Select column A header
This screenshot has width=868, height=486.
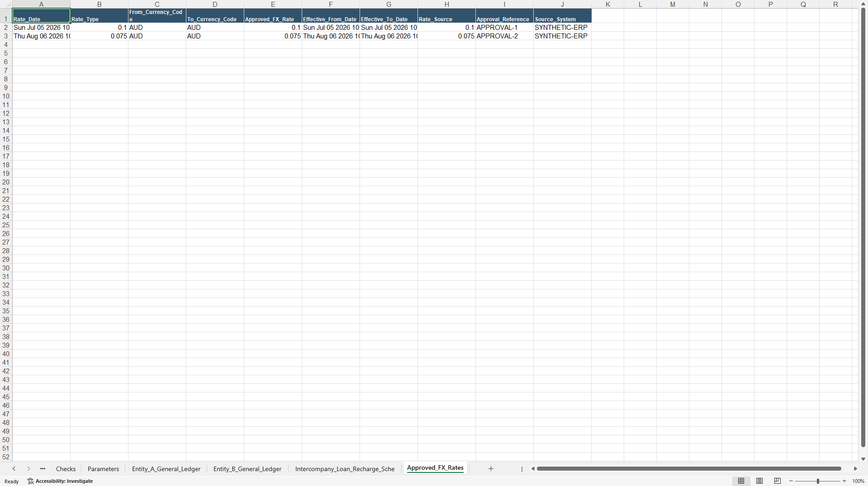point(41,5)
